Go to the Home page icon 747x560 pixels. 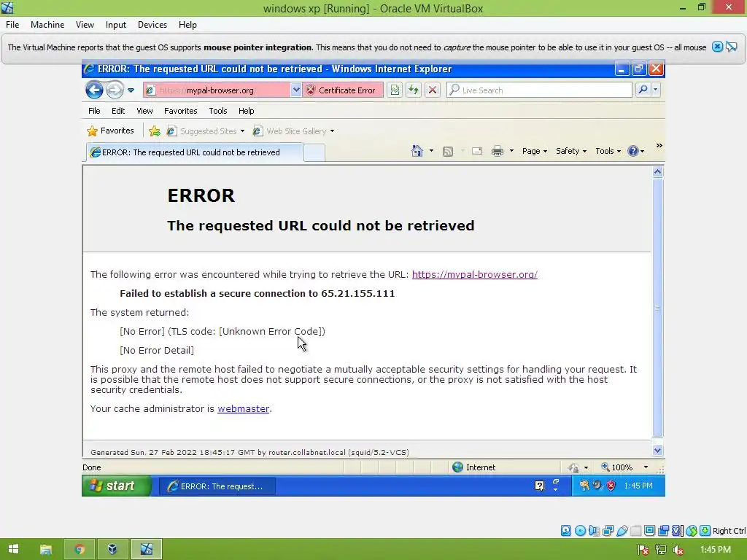tap(417, 151)
